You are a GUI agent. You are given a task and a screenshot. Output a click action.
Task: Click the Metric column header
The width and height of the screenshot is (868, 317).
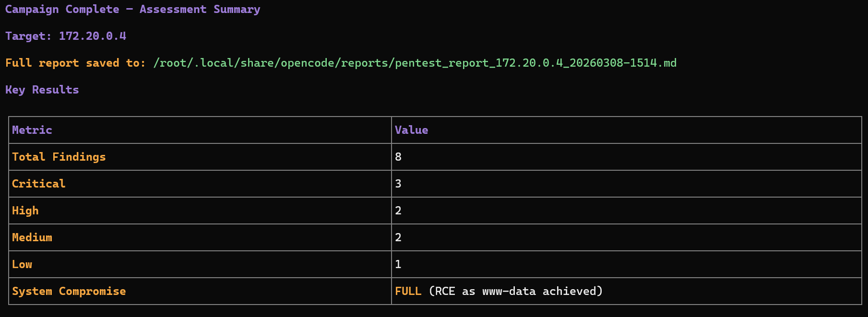tap(32, 130)
